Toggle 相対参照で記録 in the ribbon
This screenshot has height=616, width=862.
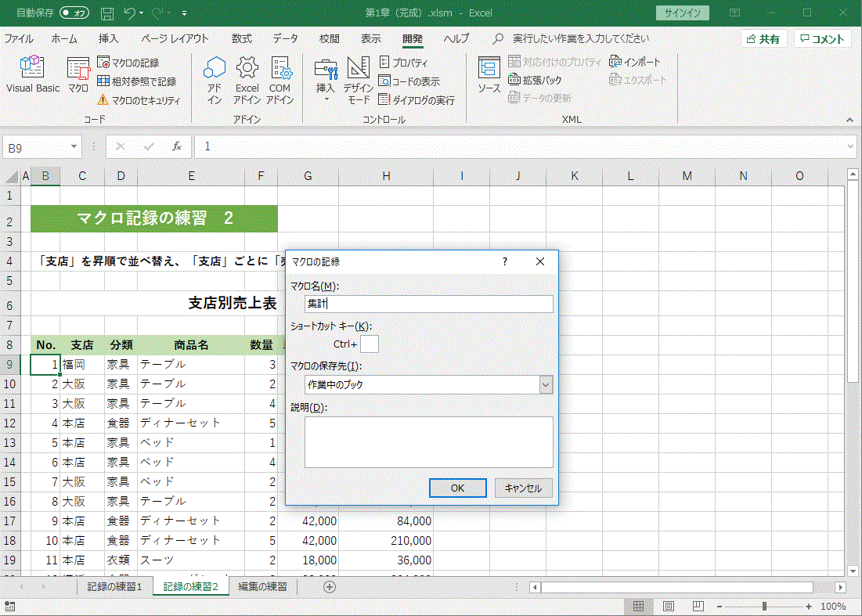[137, 81]
